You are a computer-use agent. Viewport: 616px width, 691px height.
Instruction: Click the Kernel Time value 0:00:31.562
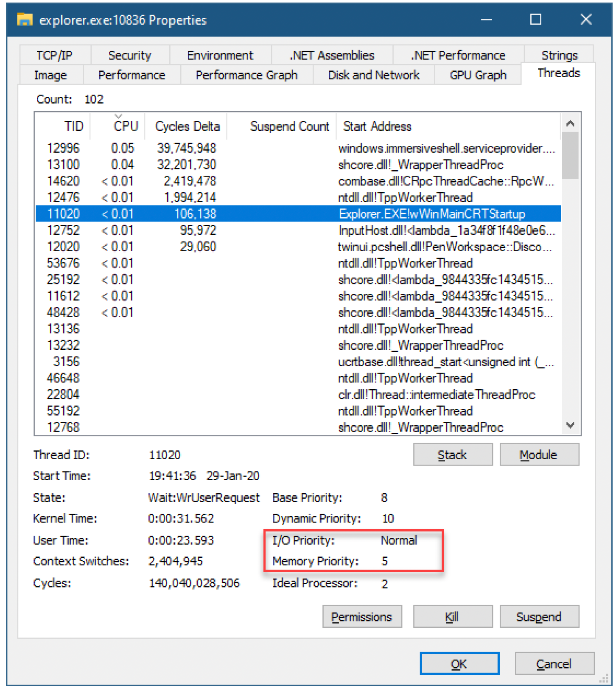181,518
